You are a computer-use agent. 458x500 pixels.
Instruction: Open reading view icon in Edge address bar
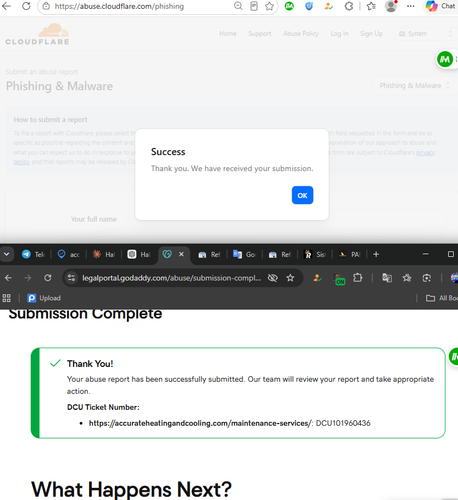[x=254, y=6]
